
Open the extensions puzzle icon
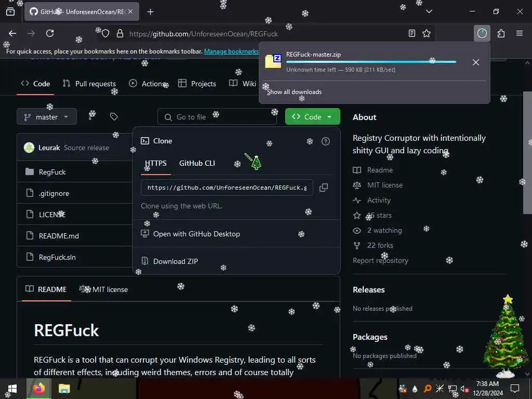pos(501,33)
